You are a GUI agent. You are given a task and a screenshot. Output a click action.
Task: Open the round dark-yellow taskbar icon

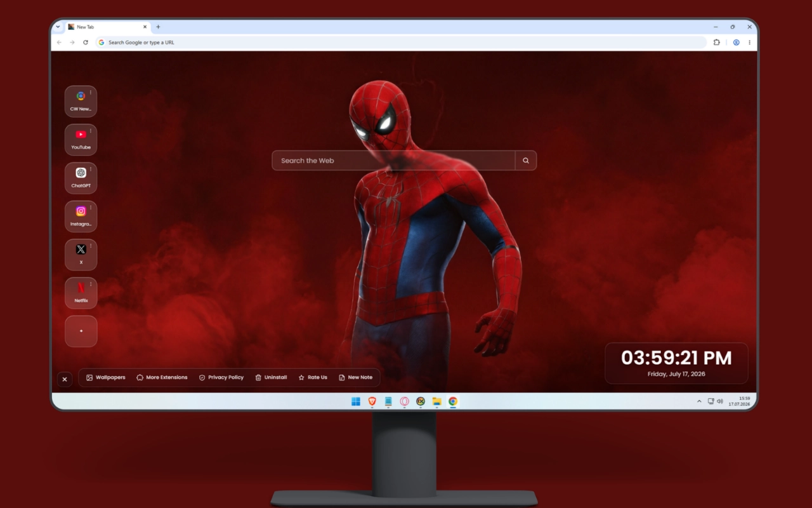(x=421, y=401)
